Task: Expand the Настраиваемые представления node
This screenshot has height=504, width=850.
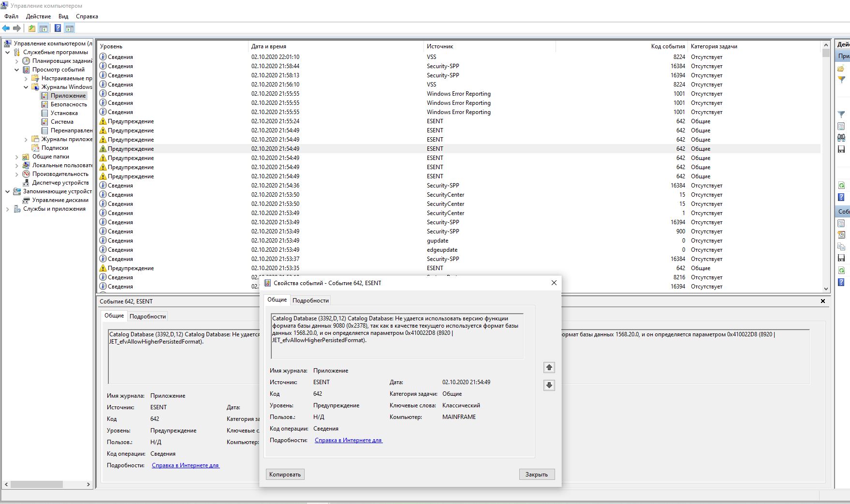Action: click(26, 78)
